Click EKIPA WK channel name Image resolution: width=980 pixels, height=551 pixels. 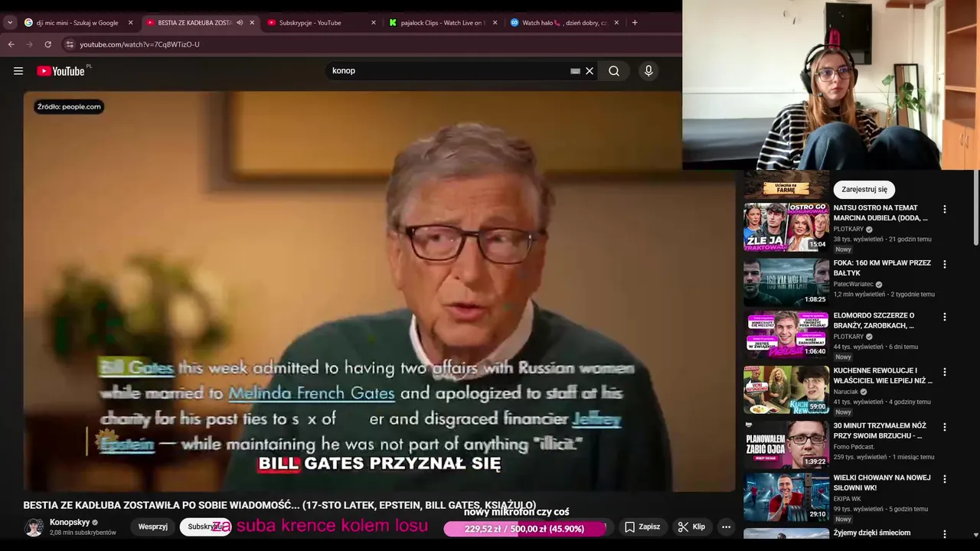pos(848,498)
